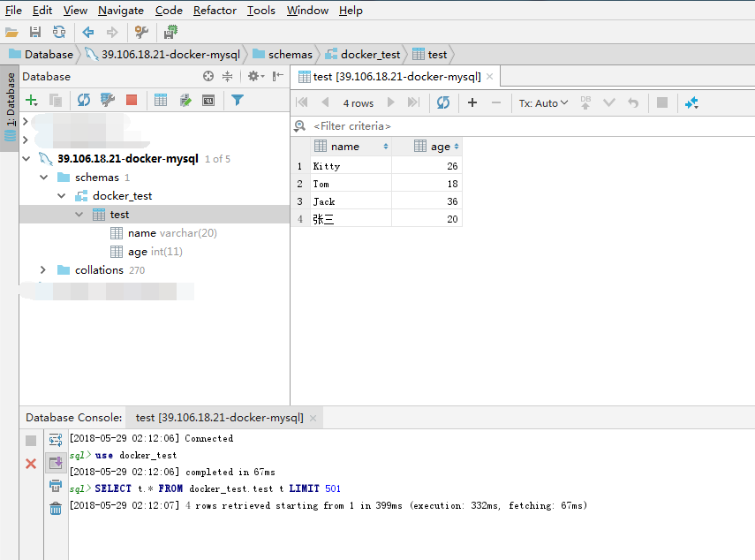Click the blue filter funnel icon

pyautogui.click(x=238, y=100)
